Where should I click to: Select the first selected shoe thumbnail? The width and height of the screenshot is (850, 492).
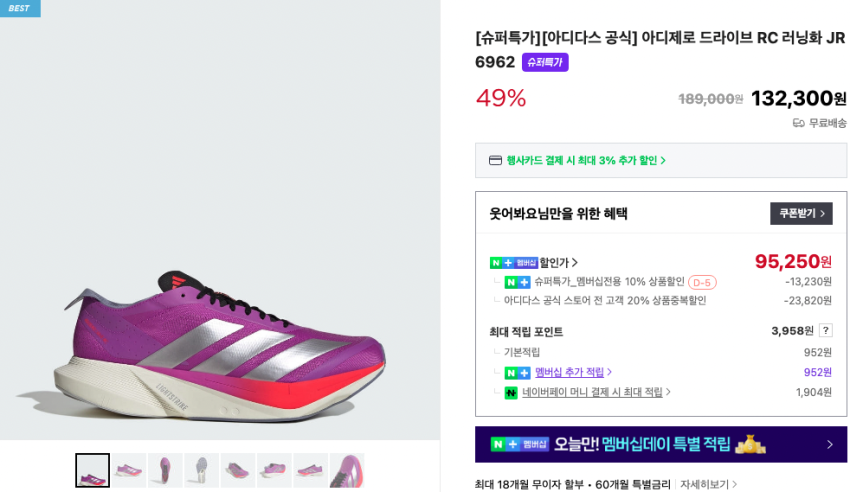(x=92, y=470)
